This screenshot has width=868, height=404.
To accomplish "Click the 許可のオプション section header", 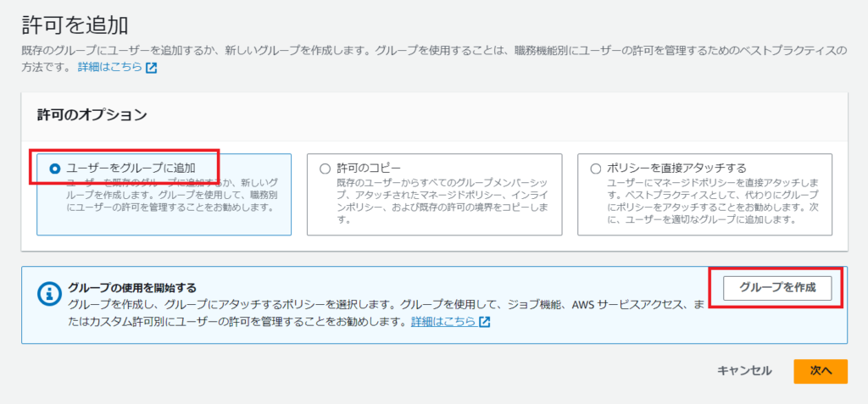I will coord(92,114).
